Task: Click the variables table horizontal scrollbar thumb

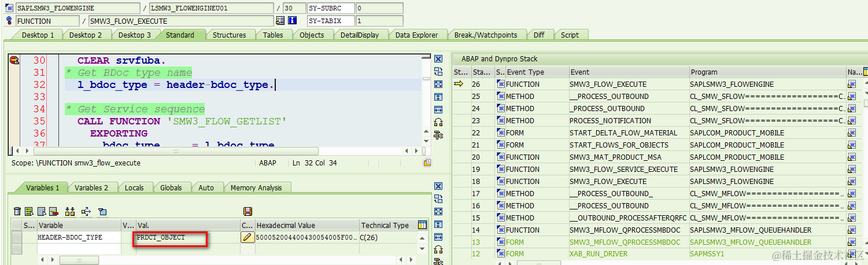Action: coord(79,260)
